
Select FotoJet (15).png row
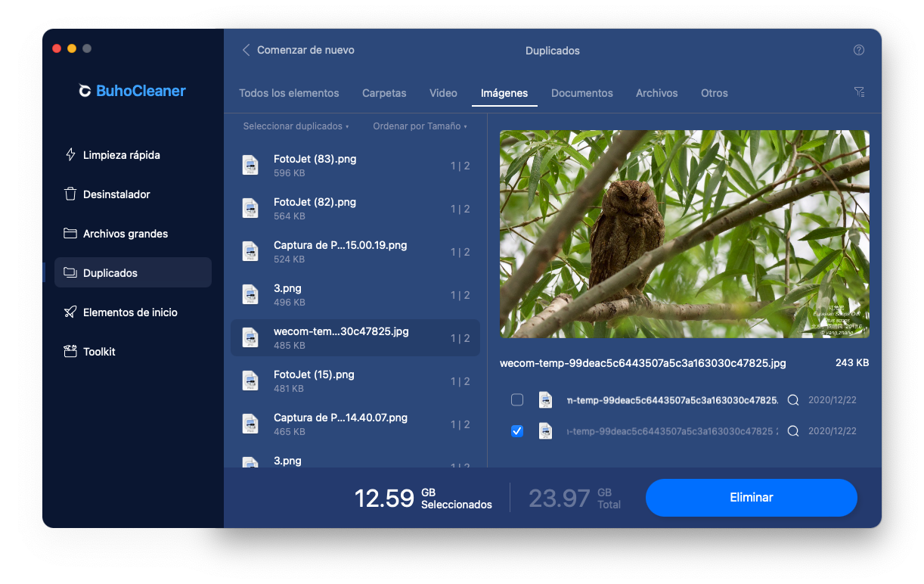[x=355, y=381]
